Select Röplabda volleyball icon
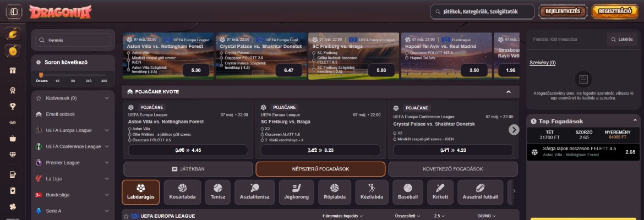Image resolution: width=644 pixels, height=220 pixels. [x=335, y=192]
